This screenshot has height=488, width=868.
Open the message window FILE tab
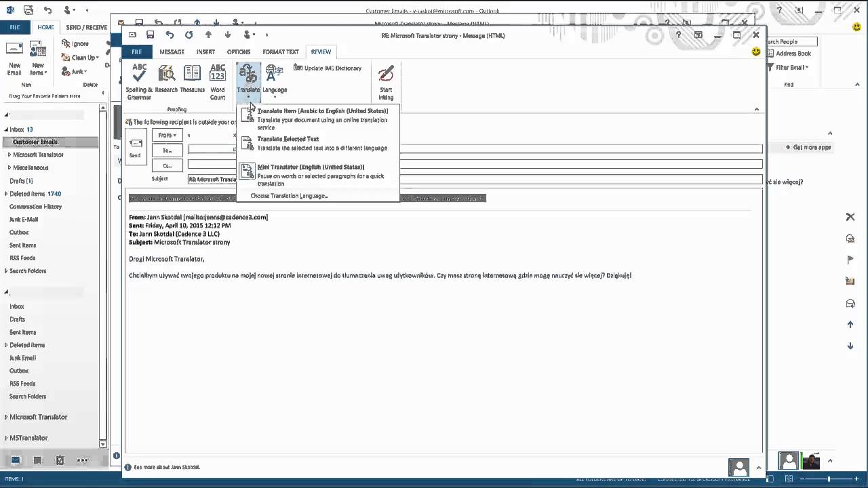point(136,52)
